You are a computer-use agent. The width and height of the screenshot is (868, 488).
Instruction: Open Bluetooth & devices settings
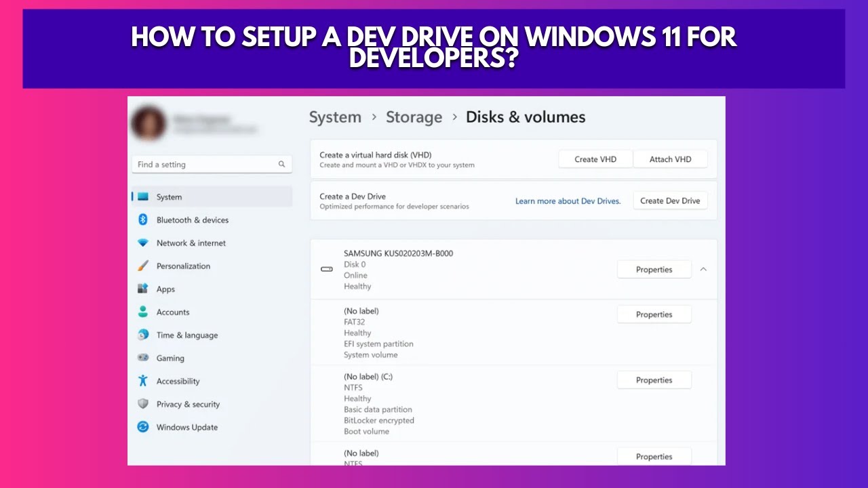[212, 220]
